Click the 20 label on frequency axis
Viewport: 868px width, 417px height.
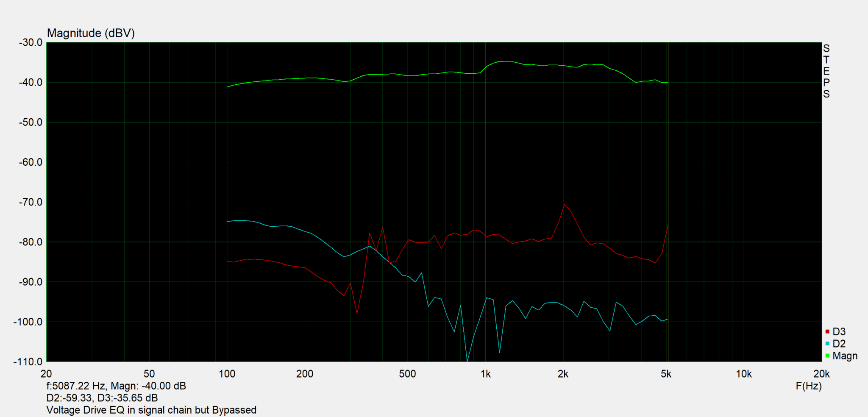pos(46,374)
